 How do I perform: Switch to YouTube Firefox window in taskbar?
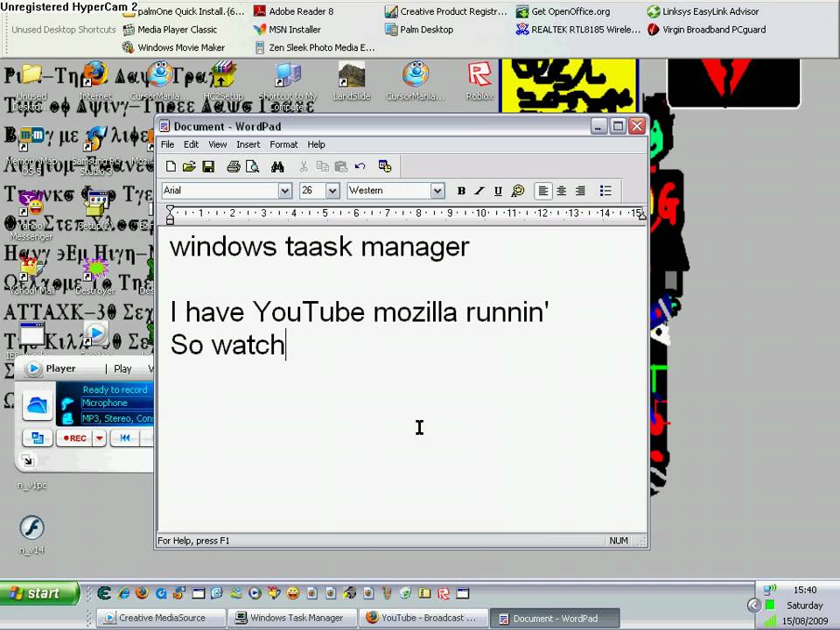point(423,618)
